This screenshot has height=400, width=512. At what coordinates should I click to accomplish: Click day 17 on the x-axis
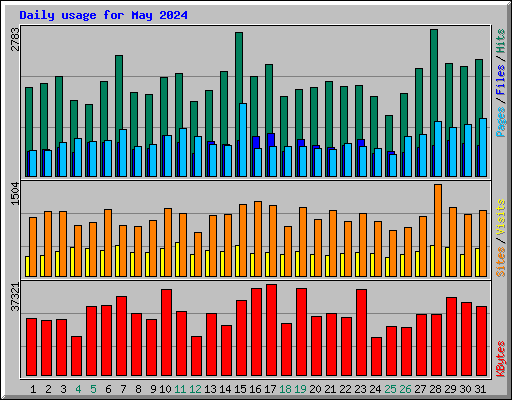tap(270, 389)
